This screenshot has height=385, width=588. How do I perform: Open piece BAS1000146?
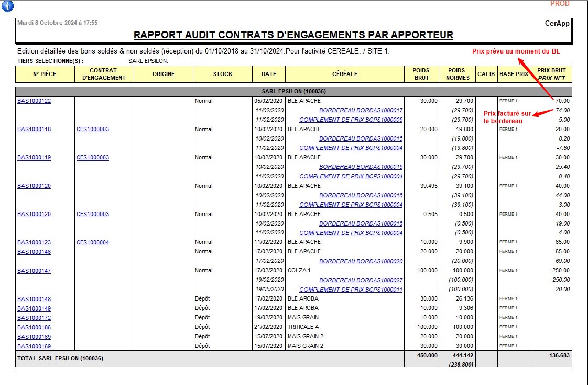34,252
